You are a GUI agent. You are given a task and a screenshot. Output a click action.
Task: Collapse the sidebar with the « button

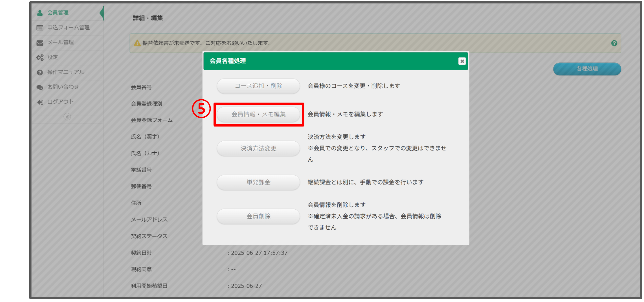pyautogui.click(x=67, y=117)
